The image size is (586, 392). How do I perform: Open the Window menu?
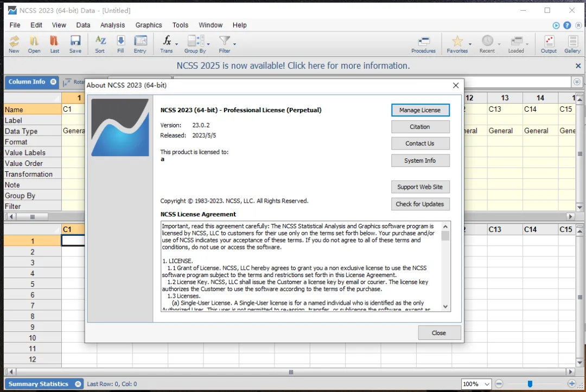click(211, 25)
